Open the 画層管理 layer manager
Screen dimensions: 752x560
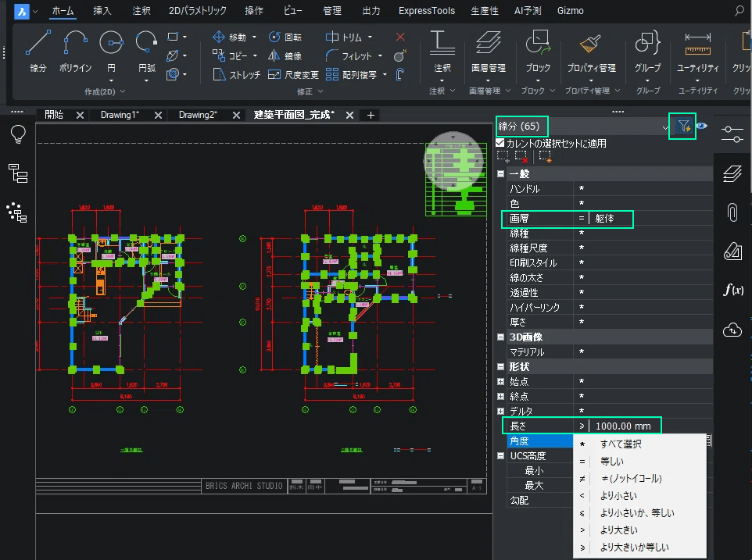click(488, 47)
